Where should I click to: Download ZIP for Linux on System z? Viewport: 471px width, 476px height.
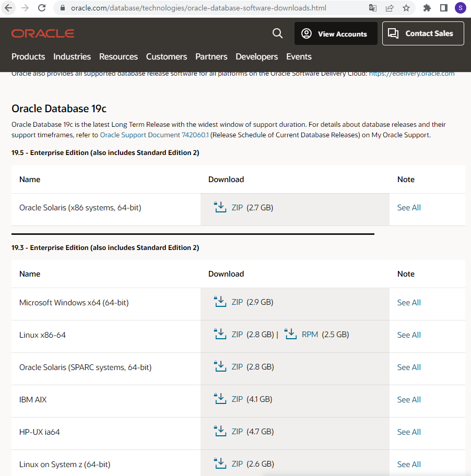point(237,464)
